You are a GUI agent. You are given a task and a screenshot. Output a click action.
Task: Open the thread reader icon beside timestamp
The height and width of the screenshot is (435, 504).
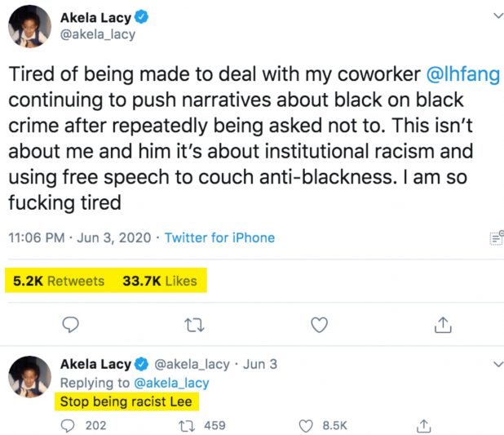(494, 237)
